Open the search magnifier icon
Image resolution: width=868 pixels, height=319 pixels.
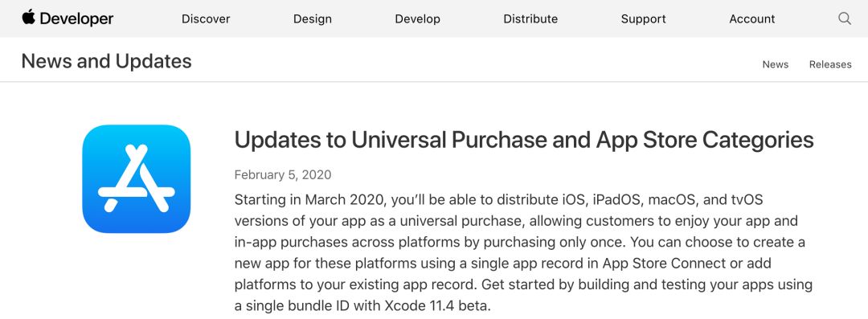(844, 18)
